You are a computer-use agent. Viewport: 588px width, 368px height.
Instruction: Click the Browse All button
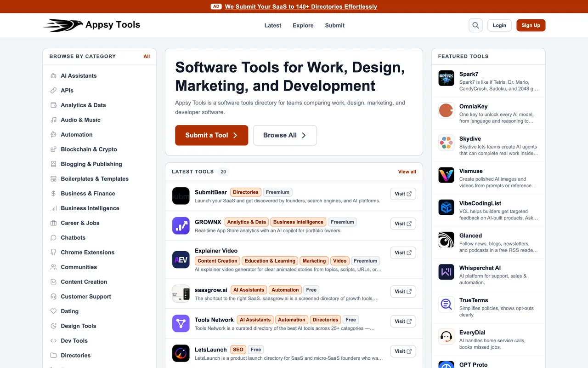[285, 135]
